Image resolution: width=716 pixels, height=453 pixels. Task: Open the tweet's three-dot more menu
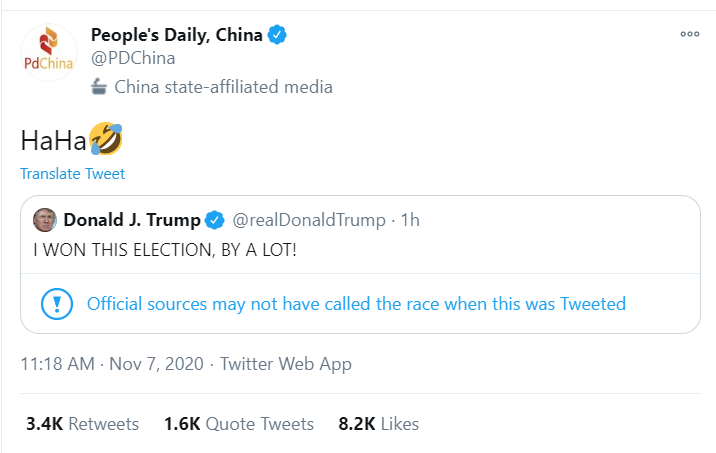[x=689, y=34]
